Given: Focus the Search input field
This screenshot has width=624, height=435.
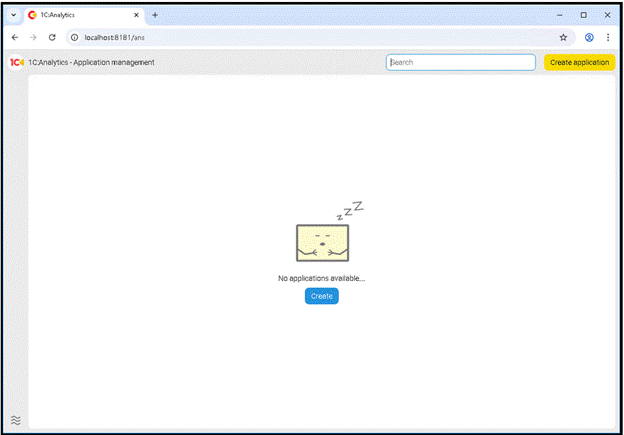Looking at the screenshot, I should coord(460,62).
